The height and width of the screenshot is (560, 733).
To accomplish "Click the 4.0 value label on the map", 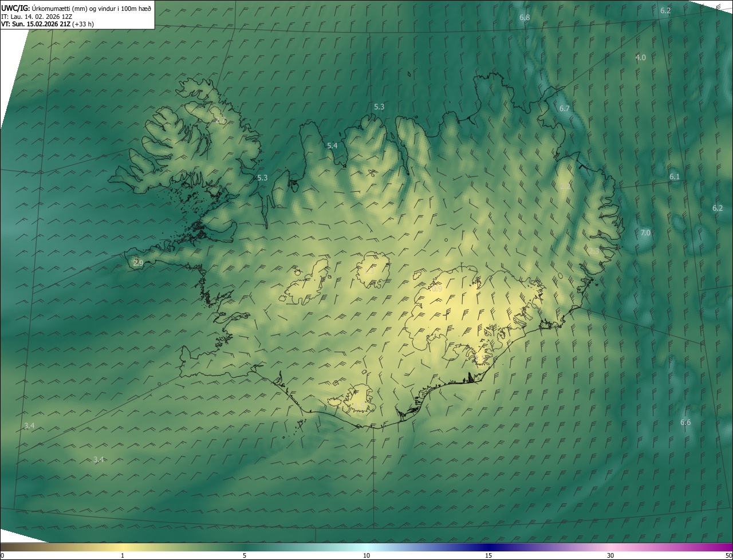I will (641, 57).
